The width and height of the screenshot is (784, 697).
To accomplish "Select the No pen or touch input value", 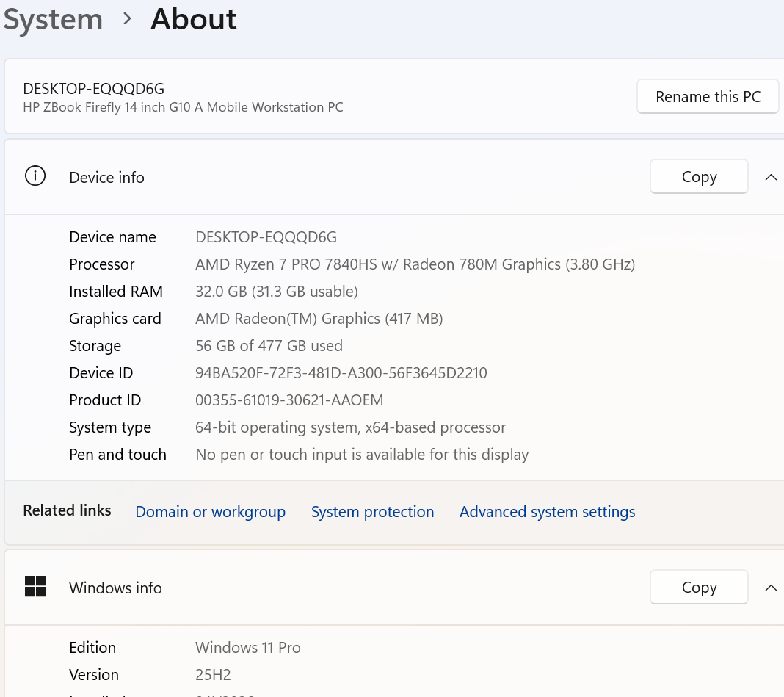I will (x=362, y=455).
